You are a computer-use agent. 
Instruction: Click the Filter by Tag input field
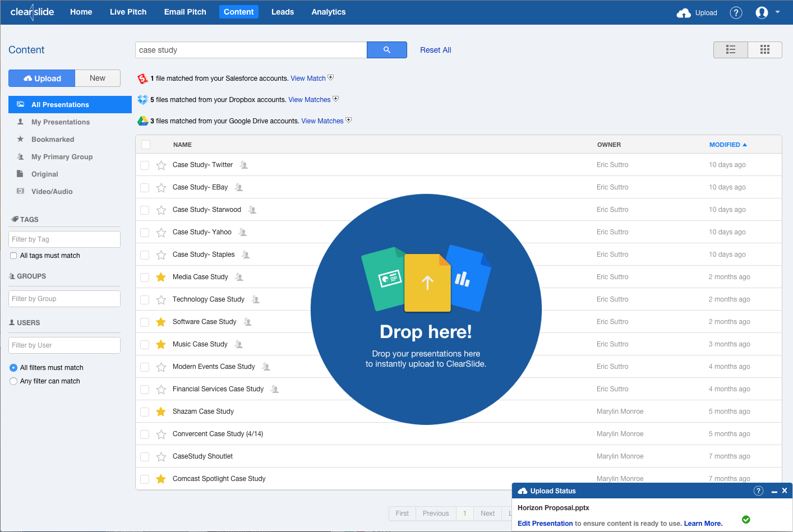(64, 239)
